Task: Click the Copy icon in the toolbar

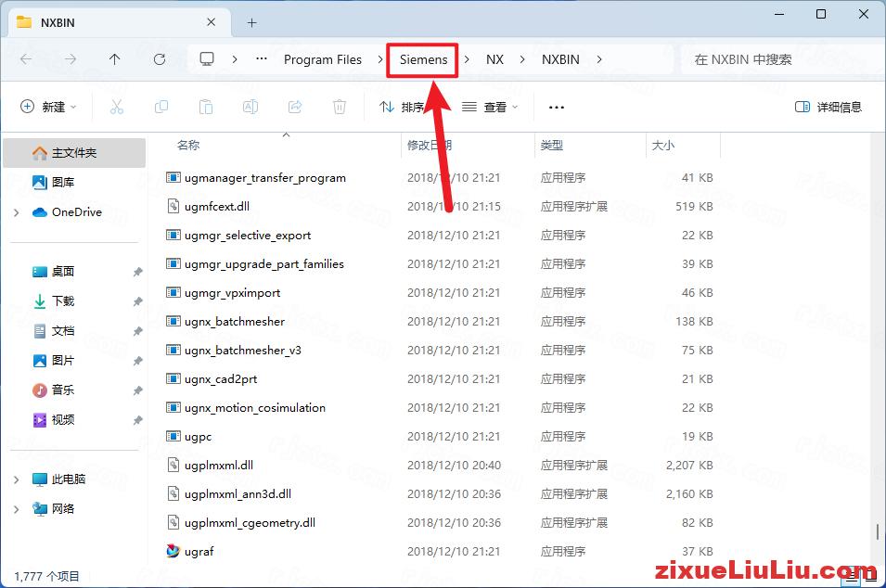Action: [161, 107]
